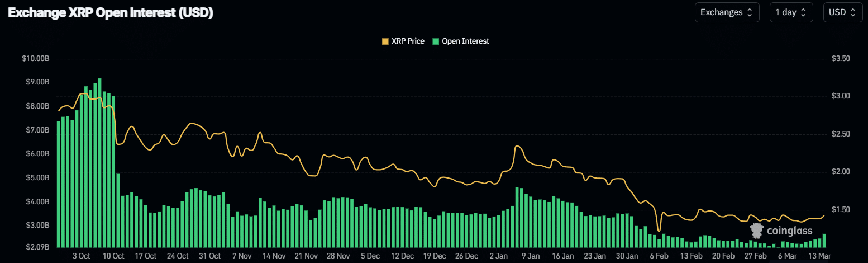Click the chevron arrows beside USD
Screen dimensions: 868x263
pos(853,12)
